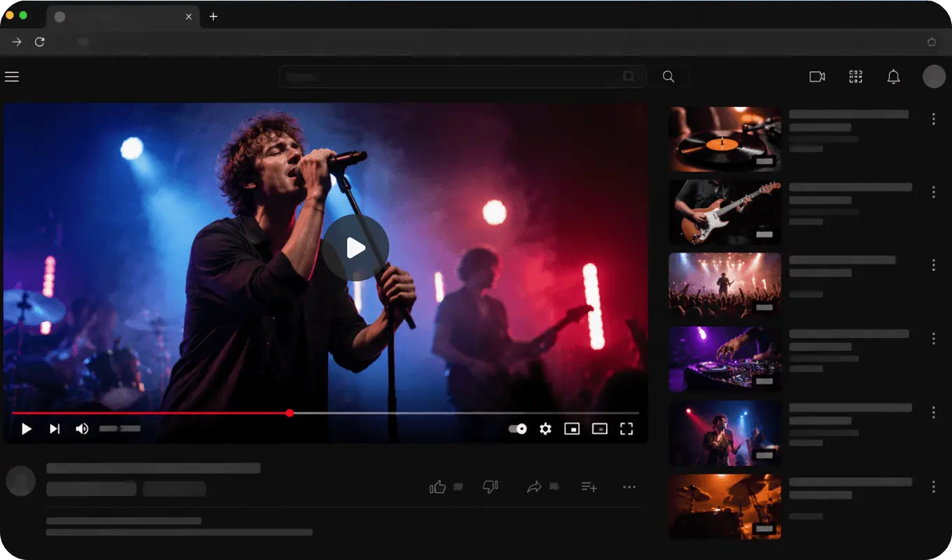
Task: Share the video using the arrow icon
Action: 534,486
